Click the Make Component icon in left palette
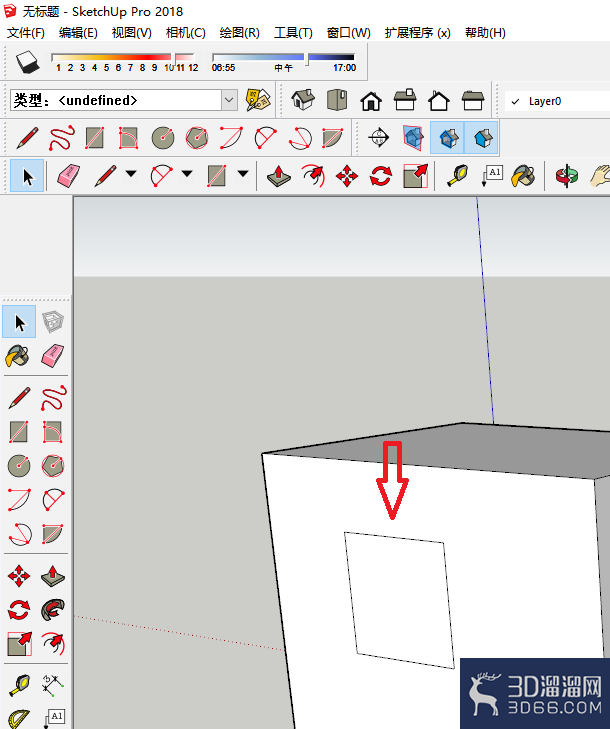The image size is (610, 729). (53, 322)
